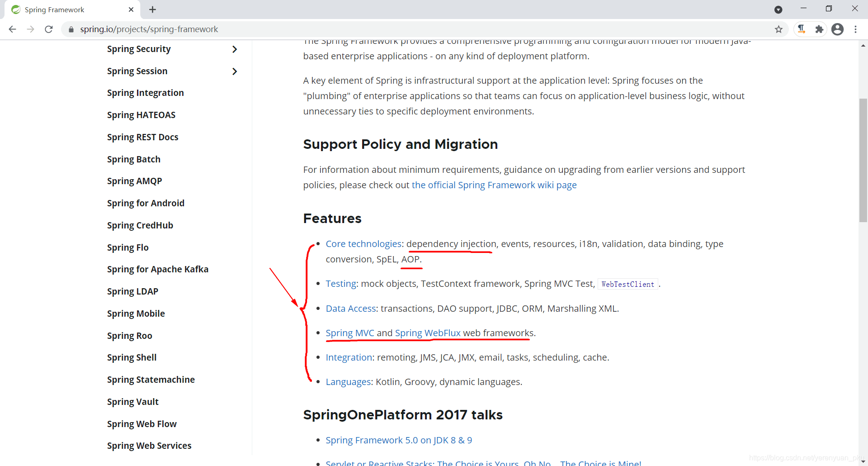The image size is (868, 466).
Task: Open the Testing features link
Action: tap(341, 284)
